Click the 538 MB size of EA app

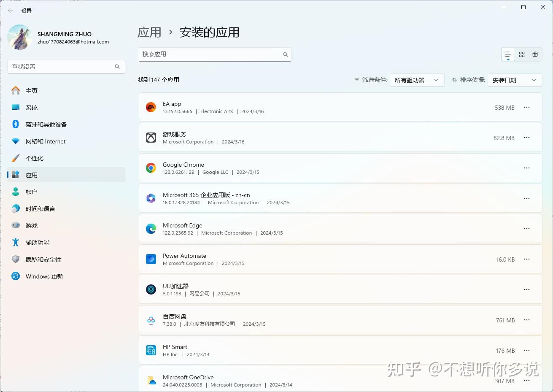(504, 108)
